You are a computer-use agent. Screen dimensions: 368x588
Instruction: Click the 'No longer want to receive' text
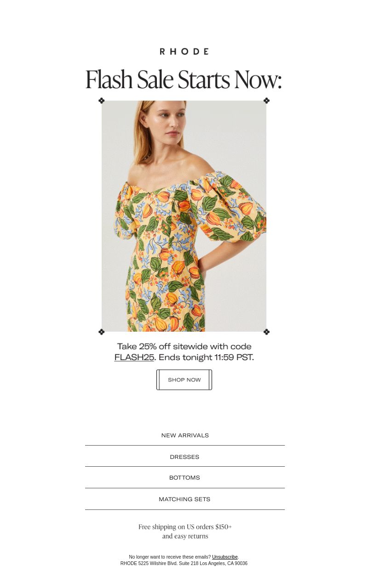pyautogui.click(x=170, y=557)
